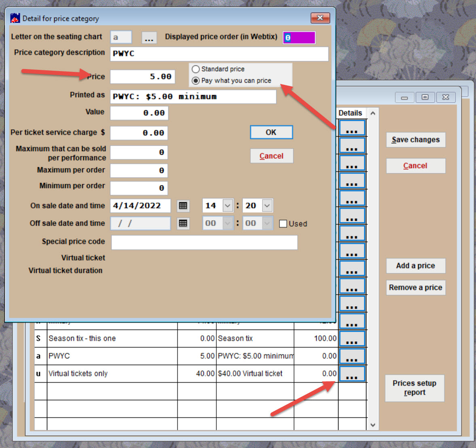Open details for PWYC row
Image resolution: width=476 pixels, height=448 pixels.
352,356
